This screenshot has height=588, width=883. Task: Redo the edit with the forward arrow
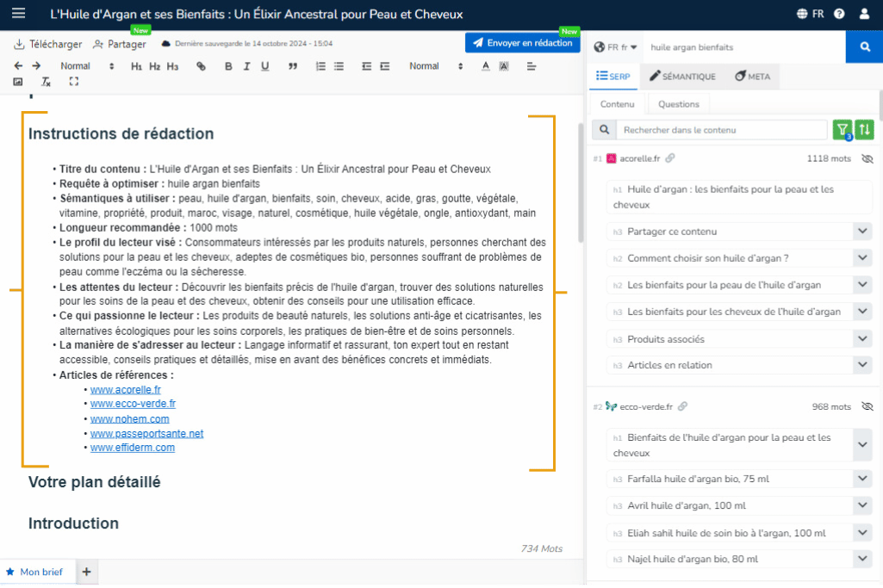[36, 65]
